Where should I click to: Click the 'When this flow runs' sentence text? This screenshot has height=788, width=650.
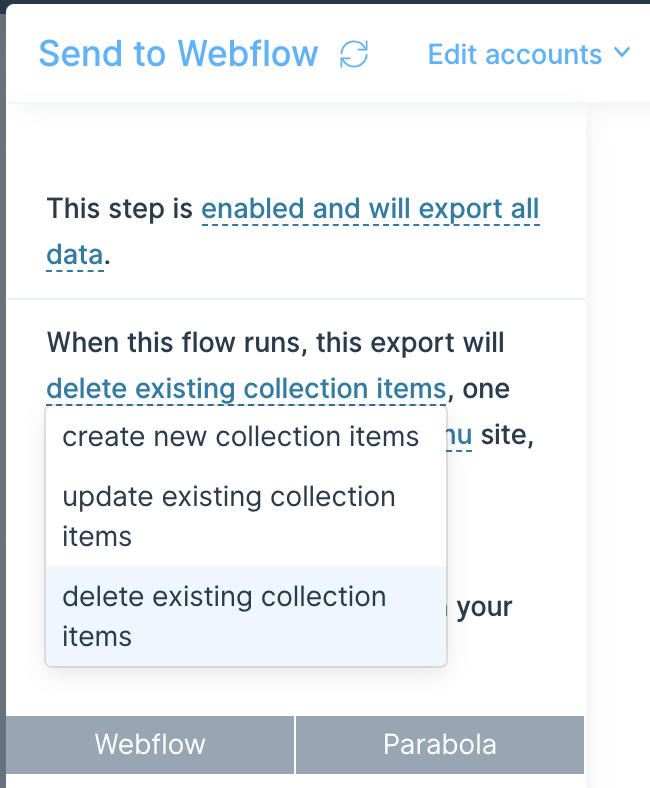tap(275, 343)
